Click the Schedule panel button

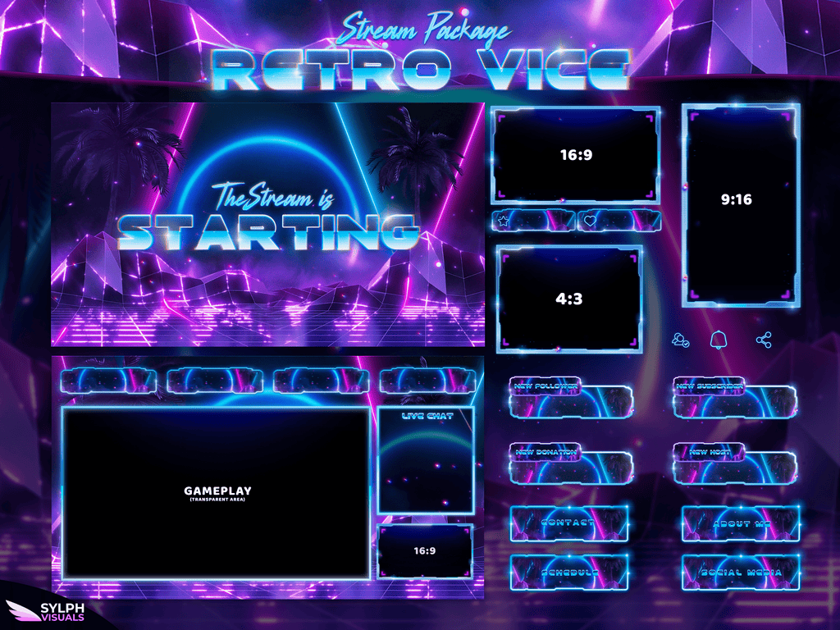(569, 573)
